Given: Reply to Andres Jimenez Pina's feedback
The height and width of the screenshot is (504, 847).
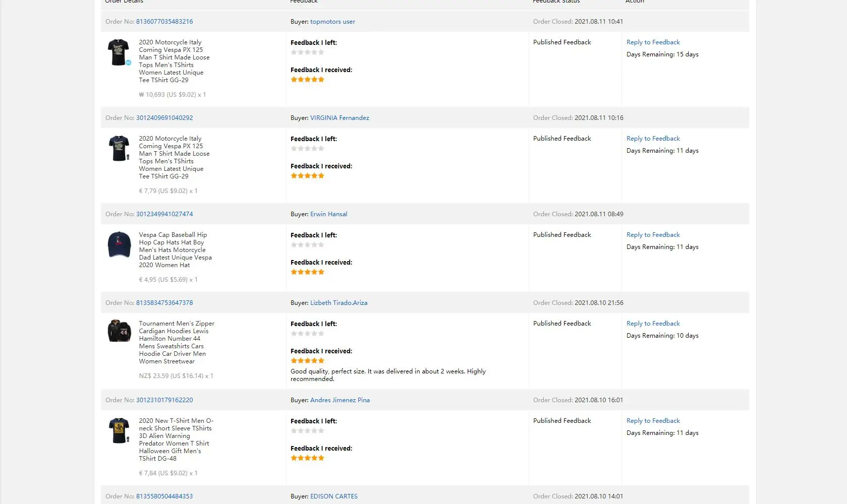Looking at the screenshot, I should (x=653, y=421).
